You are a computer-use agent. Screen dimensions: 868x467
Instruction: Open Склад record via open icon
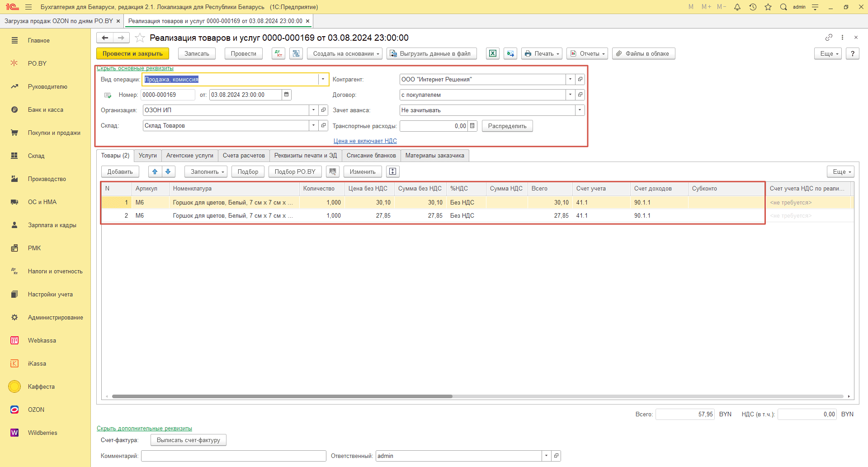(323, 125)
